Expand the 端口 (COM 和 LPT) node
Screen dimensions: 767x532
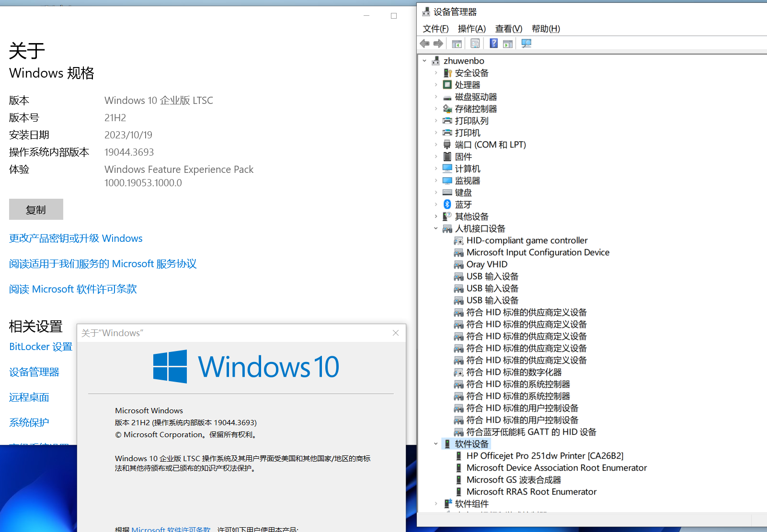pos(435,145)
